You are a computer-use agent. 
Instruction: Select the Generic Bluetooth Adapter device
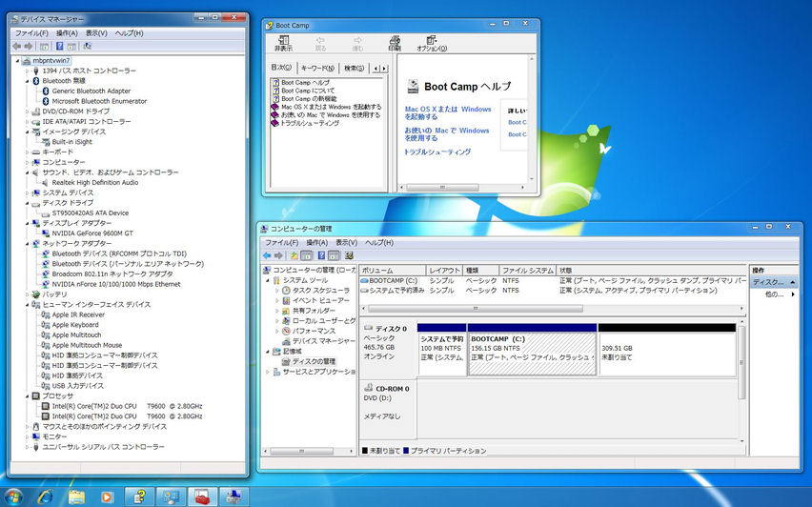point(91,91)
